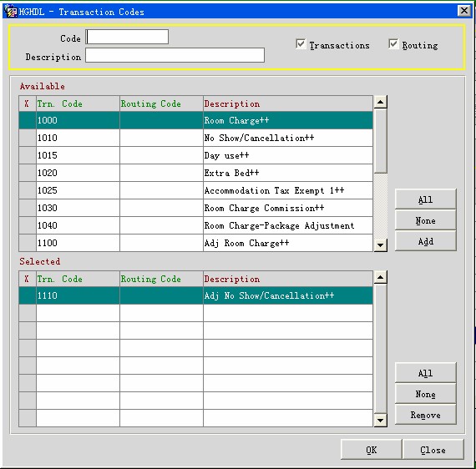Click Routing Code header in Available table
The image size is (476, 469).
(161, 103)
